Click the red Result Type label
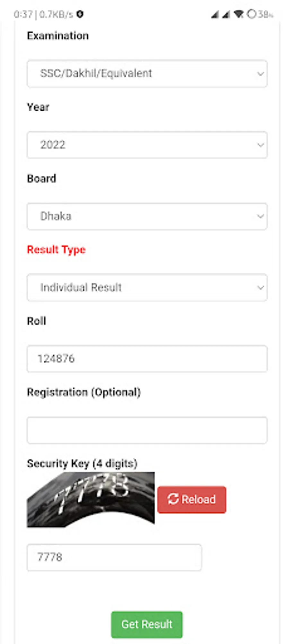The image size is (289, 644). click(x=56, y=249)
